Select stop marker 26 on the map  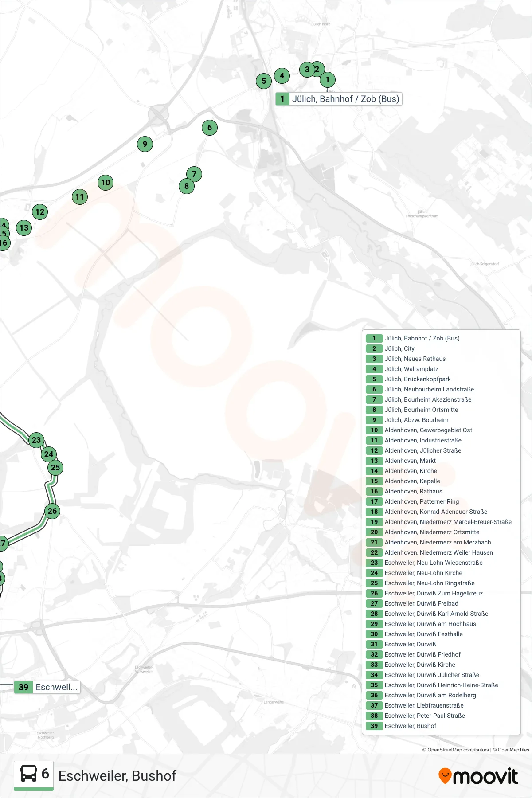pos(52,511)
